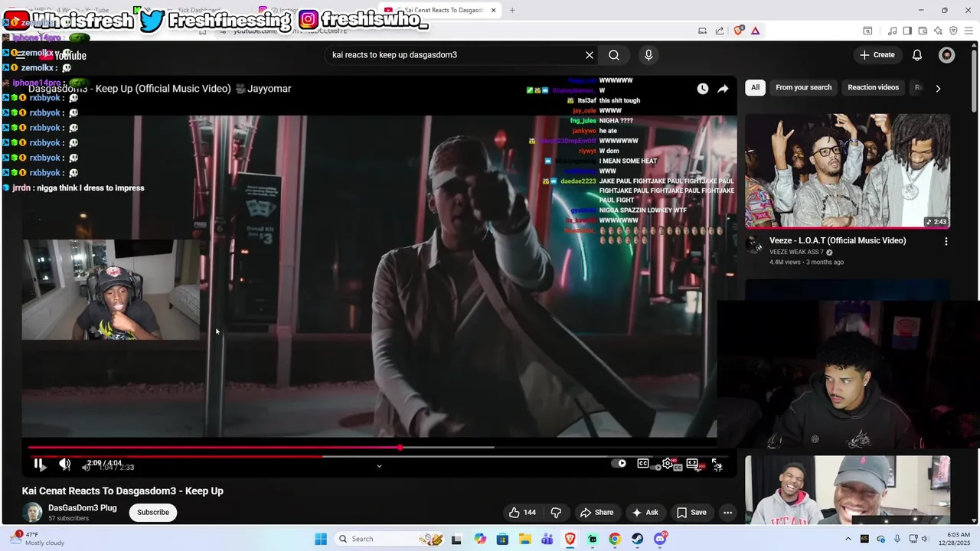
Task: Enter fullscreen in the player
Action: tap(717, 464)
